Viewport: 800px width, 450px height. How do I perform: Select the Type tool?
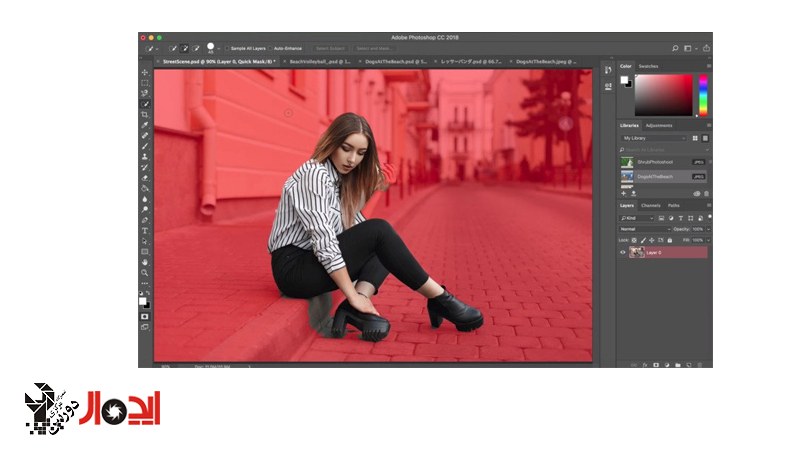[x=145, y=230]
